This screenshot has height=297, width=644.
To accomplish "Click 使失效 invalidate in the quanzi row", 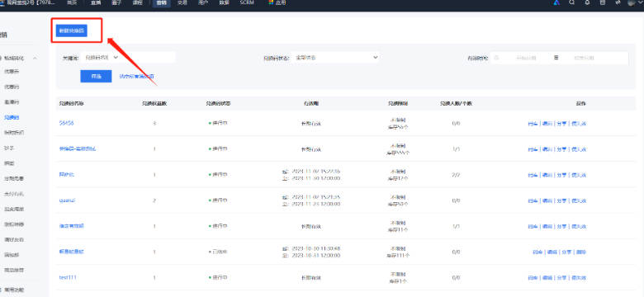I will pyautogui.click(x=578, y=201).
